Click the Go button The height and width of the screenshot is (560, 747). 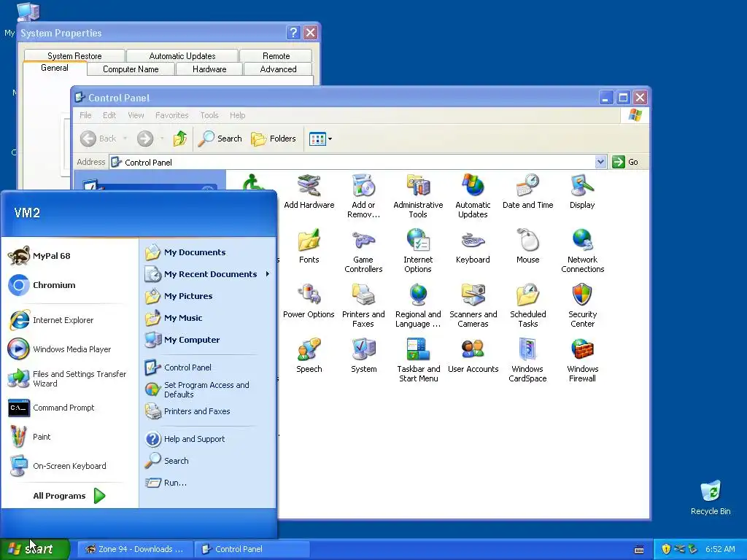[625, 162]
